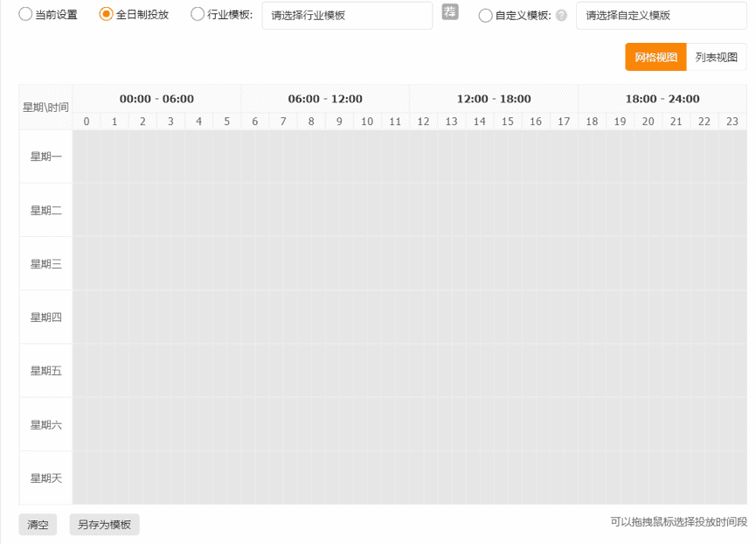Click hour 23 column header
Viewport: 756px width, 544px height.
(732, 121)
